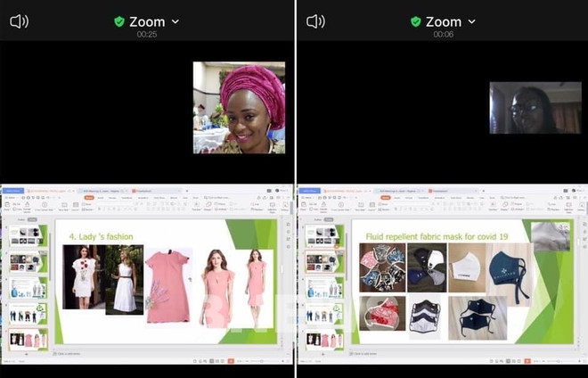Click the orange slideshow button below the mask slide
Screen dimensions: 588x378
pos(526,360)
